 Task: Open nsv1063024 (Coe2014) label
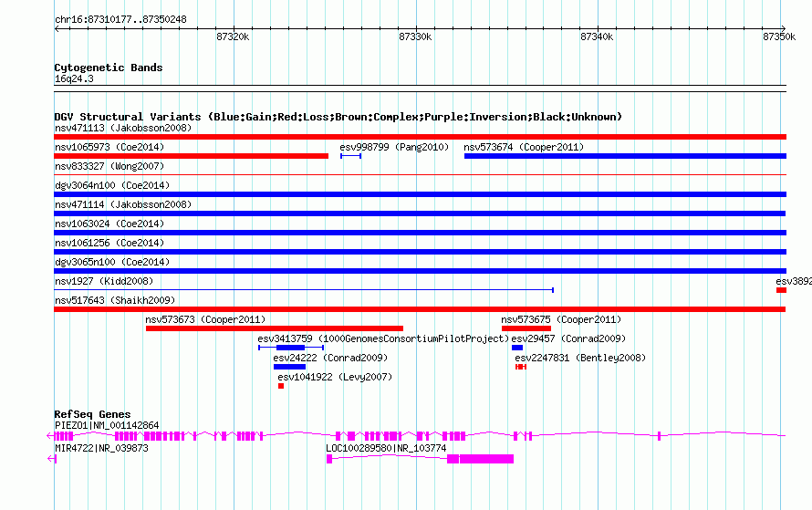[109, 224]
